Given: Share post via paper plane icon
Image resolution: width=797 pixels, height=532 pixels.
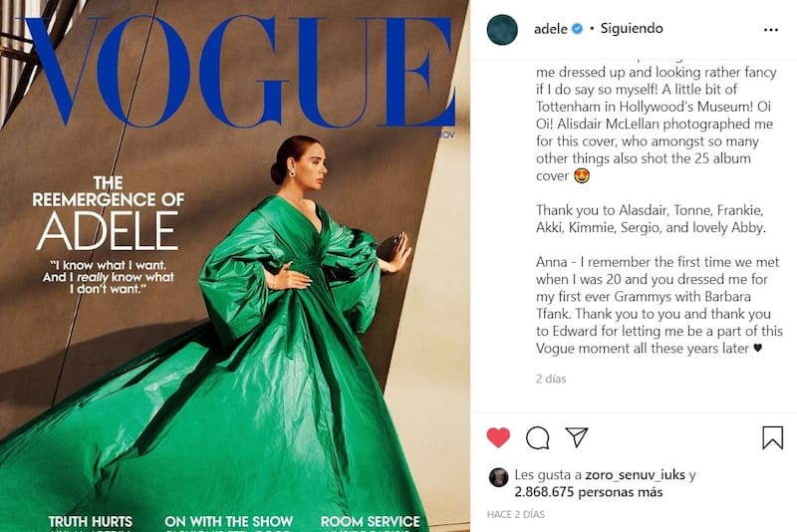Looking at the screenshot, I should pyautogui.click(x=577, y=437).
